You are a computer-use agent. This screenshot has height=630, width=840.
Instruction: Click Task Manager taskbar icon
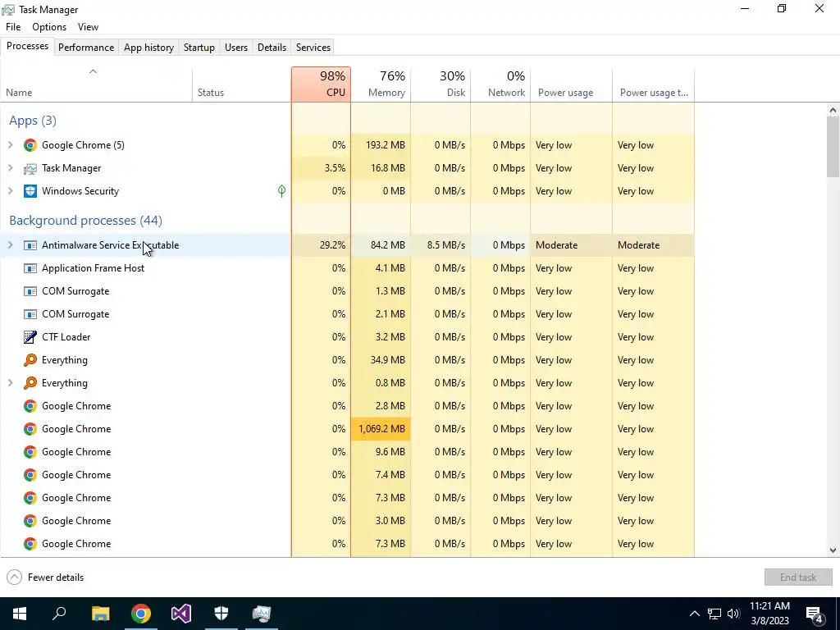coord(262,614)
